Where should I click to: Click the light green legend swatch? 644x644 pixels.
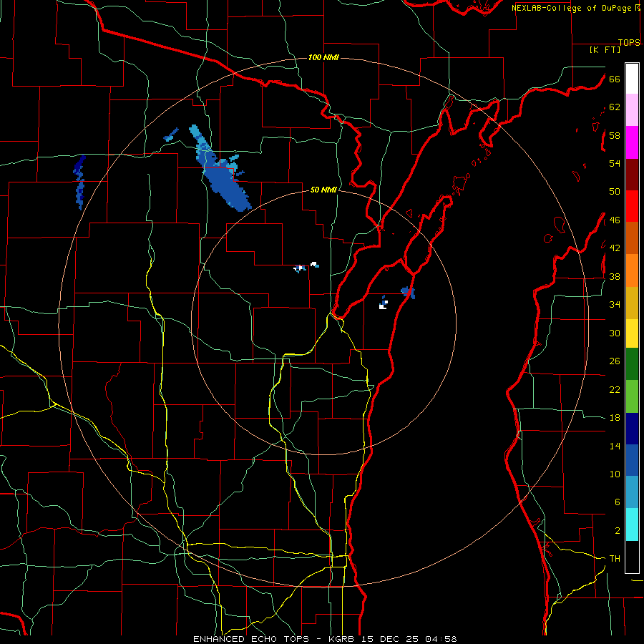pyautogui.click(x=632, y=396)
